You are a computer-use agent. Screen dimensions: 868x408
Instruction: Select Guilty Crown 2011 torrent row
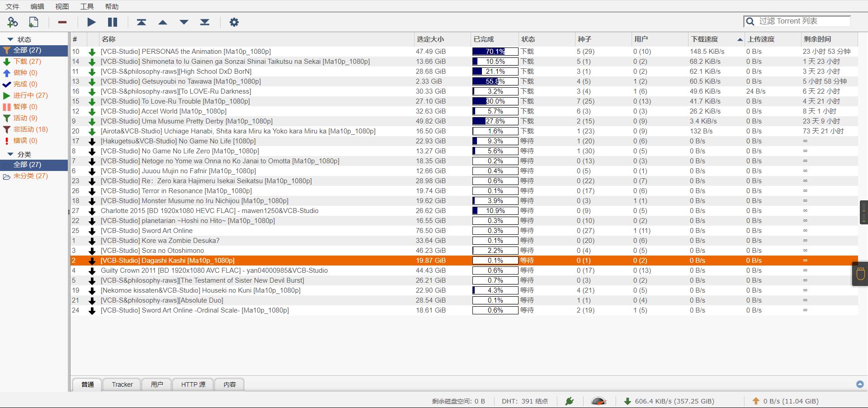pyautogui.click(x=464, y=270)
